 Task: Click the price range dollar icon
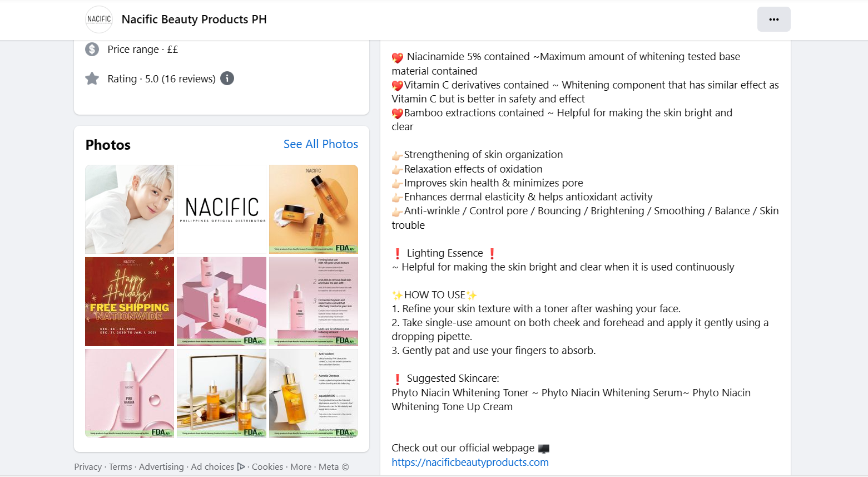click(92, 49)
